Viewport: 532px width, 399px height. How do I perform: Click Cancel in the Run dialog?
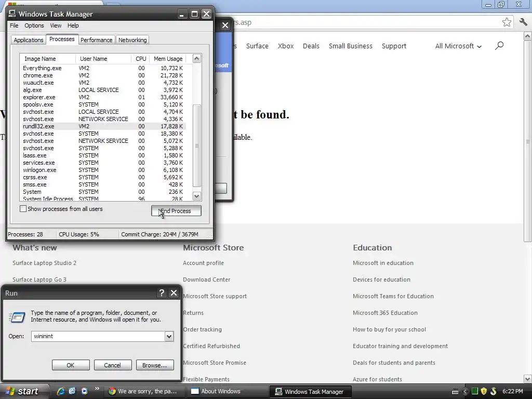click(x=112, y=365)
